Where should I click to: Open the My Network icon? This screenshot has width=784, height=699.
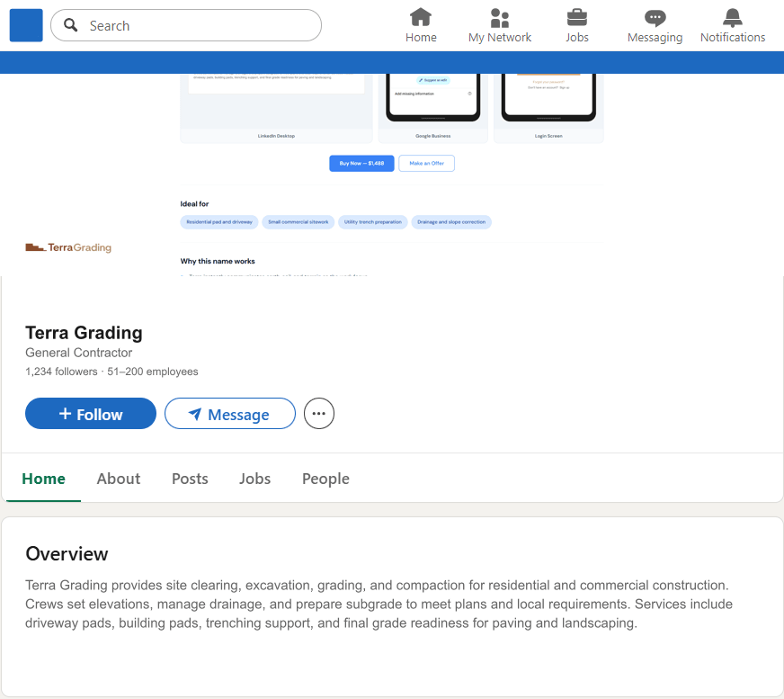(x=500, y=18)
